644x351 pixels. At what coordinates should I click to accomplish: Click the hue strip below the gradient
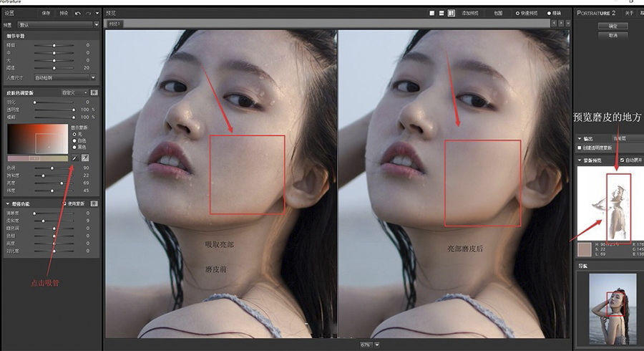38,158
